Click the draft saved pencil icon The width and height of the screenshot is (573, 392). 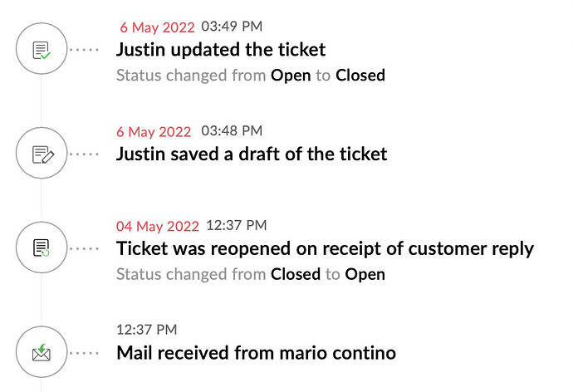[42, 153]
